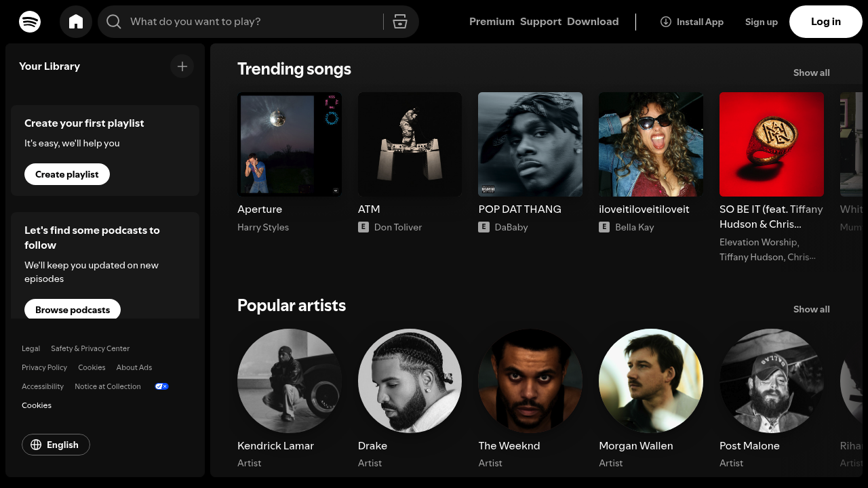Click the Install App download icon

[x=665, y=22]
